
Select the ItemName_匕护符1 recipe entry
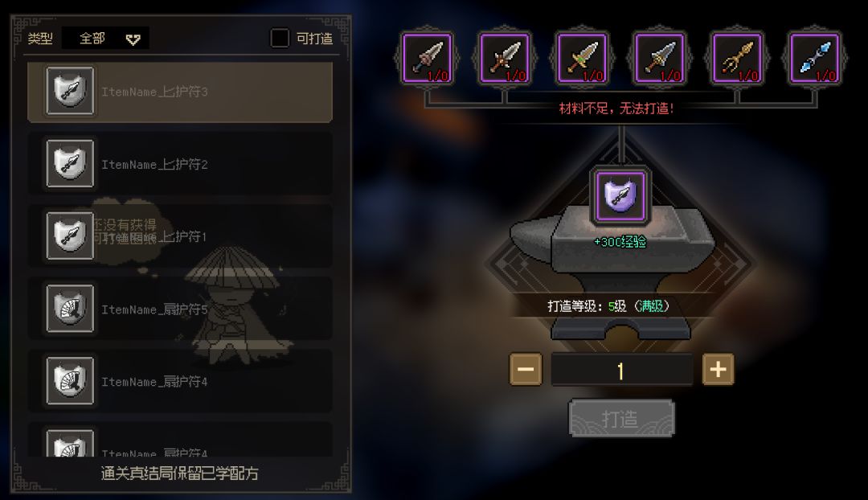tap(180, 236)
